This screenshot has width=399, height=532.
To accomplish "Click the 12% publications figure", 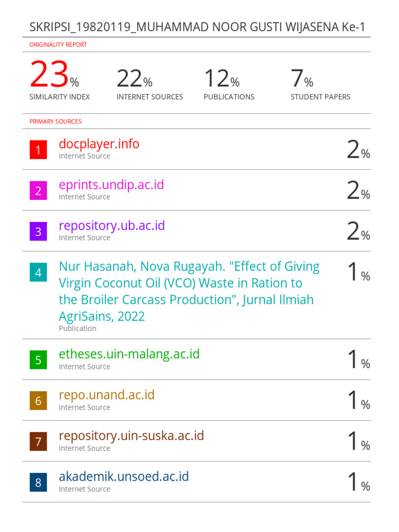I will pos(221,79).
